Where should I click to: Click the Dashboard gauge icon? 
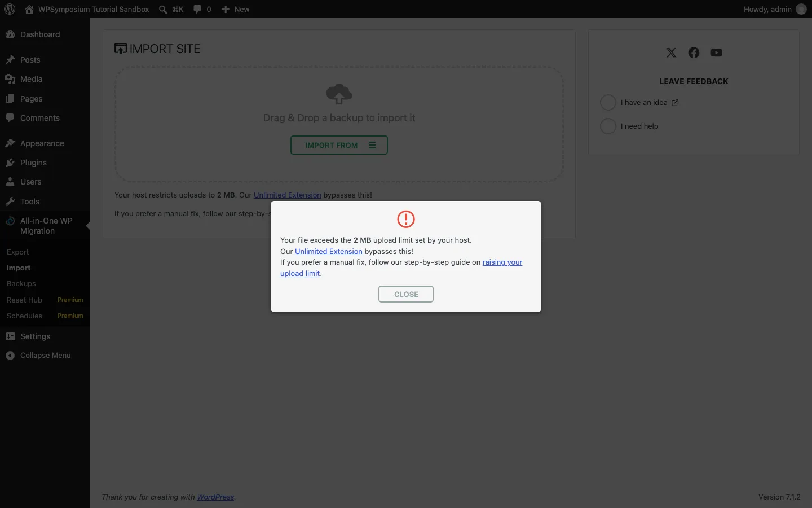(x=10, y=34)
